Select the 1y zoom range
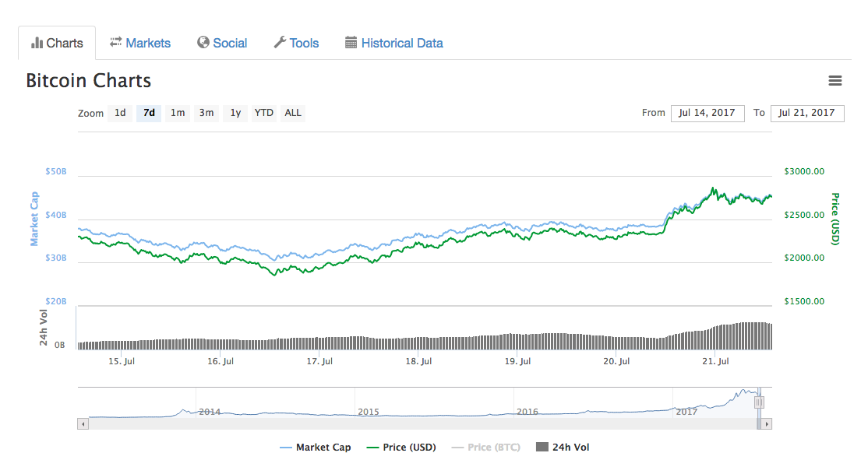 pyautogui.click(x=235, y=113)
